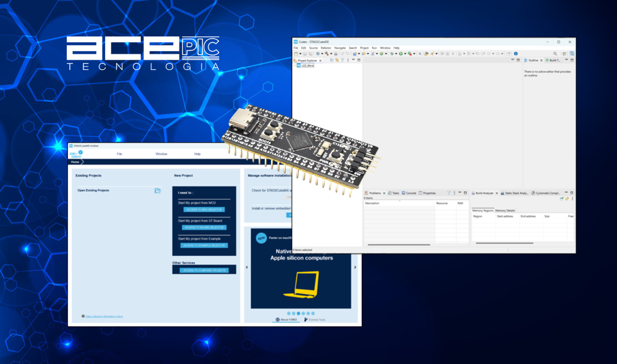Screen dimensions: 617x364
Task: Click the Access to MCU Selector button
Action: pos(204,209)
